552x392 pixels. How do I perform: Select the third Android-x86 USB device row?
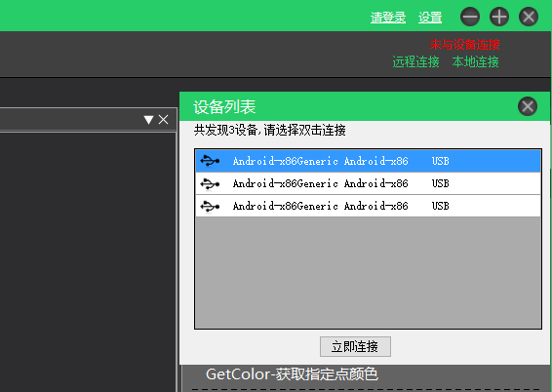coord(368,206)
